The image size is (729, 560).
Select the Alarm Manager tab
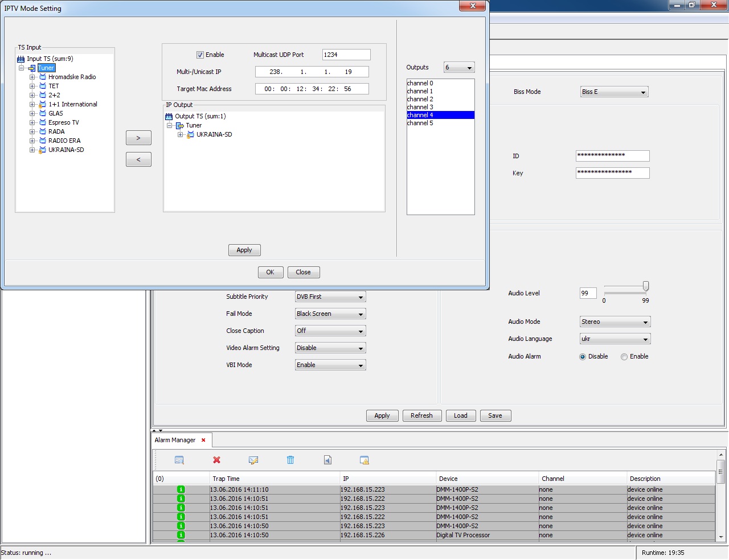[175, 440]
